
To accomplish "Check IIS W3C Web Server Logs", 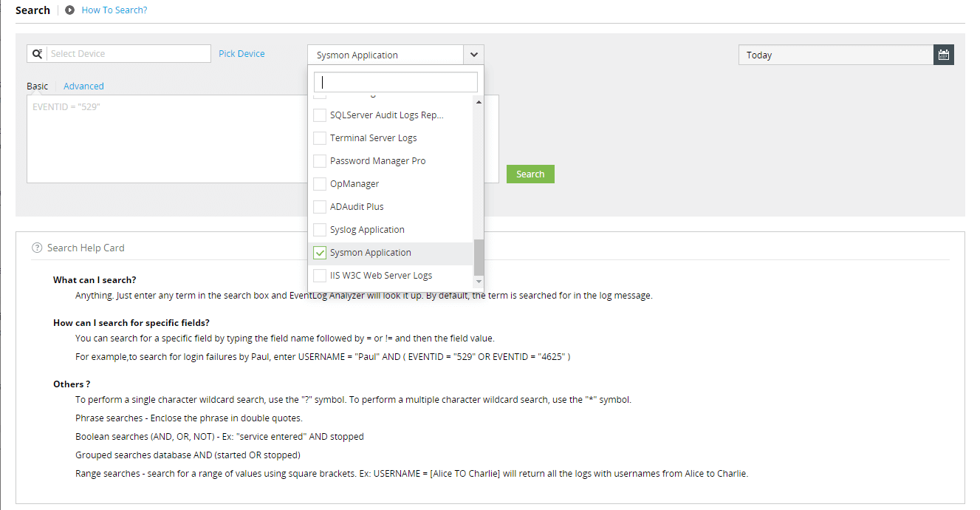I will click(x=319, y=275).
